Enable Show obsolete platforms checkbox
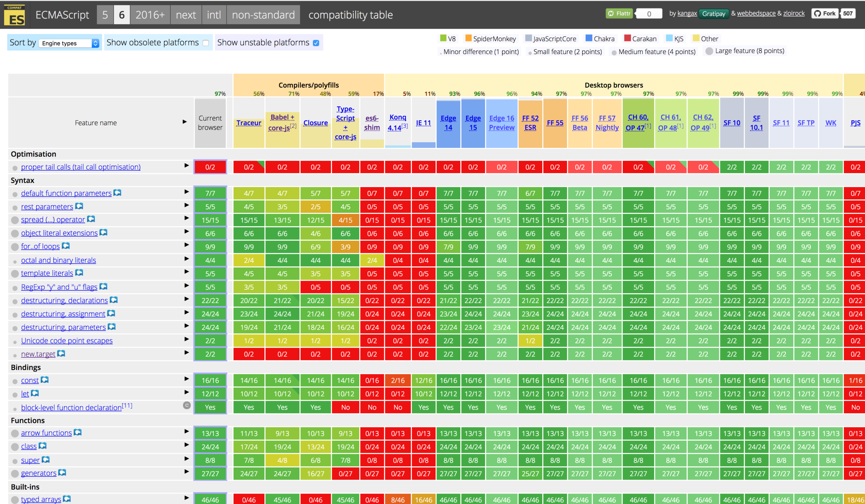This screenshot has height=504, width=865. coord(206,43)
